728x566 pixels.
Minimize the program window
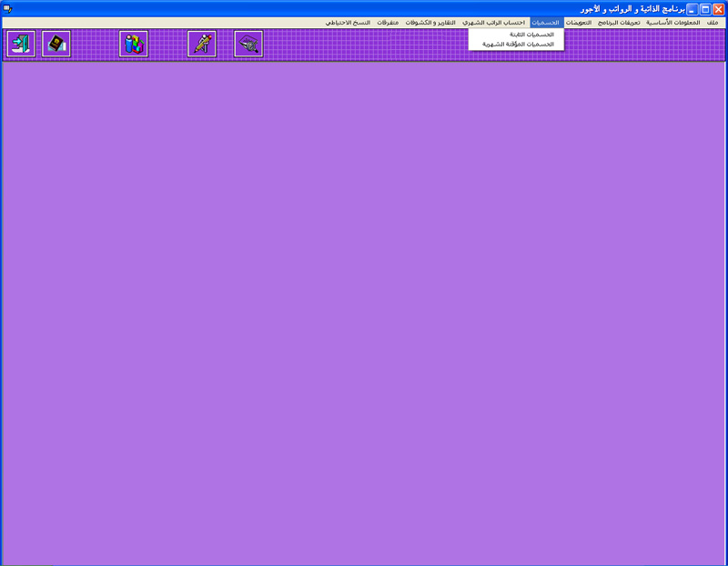pyautogui.click(x=692, y=8)
